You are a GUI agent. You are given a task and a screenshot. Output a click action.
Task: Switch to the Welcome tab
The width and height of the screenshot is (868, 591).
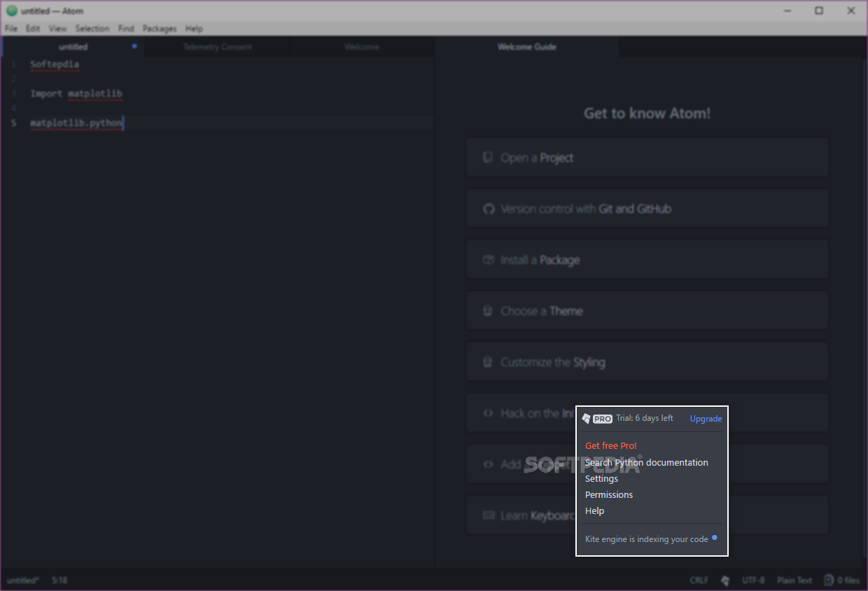coord(362,47)
